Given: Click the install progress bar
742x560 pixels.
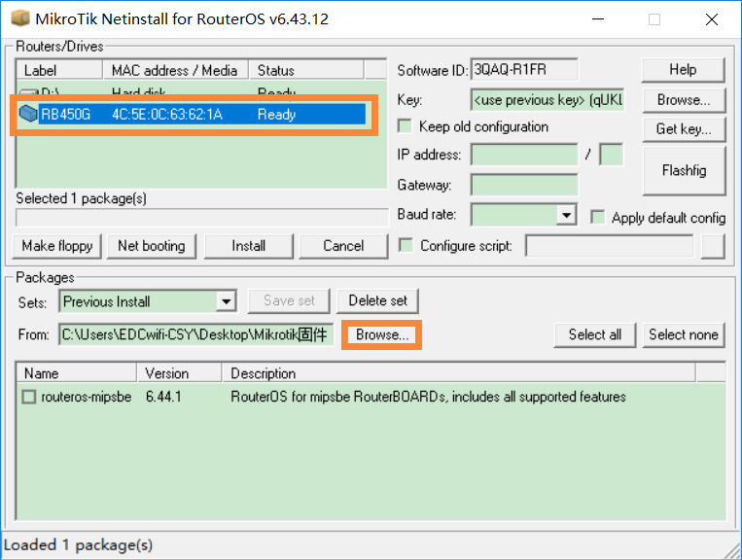Looking at the screenshot, I should click(x=201, y=218).
